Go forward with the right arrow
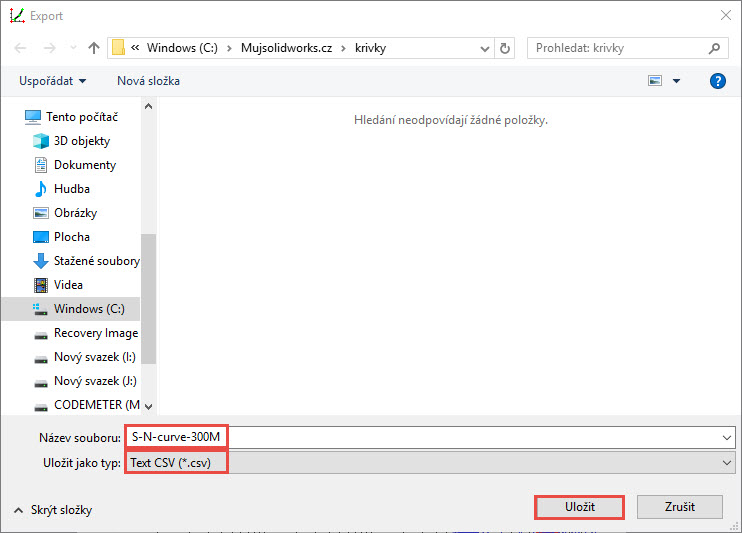742x533 pixels. 50,48
